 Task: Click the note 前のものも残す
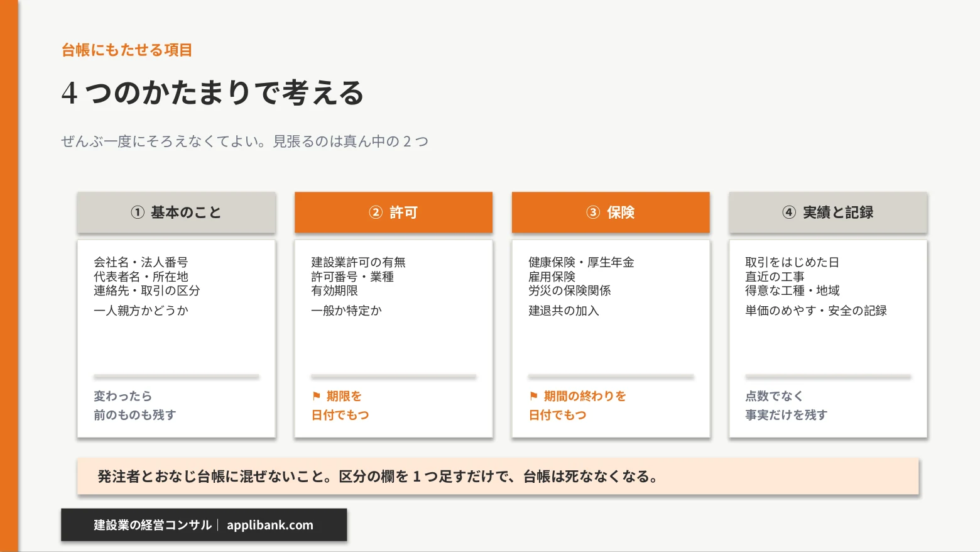[134, 415]
